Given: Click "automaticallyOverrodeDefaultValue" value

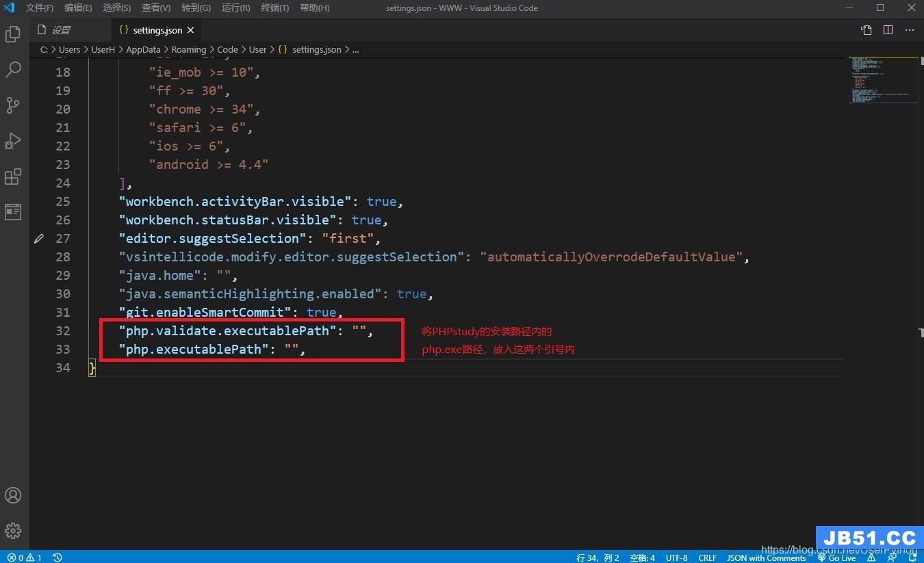Looking at the screenshot, I should click(x=611, y=257).
